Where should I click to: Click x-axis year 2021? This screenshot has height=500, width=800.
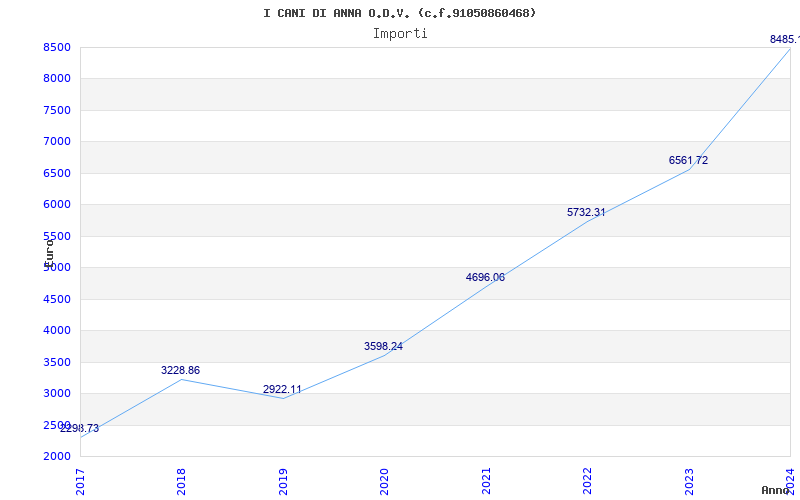[x=486, y=481]
